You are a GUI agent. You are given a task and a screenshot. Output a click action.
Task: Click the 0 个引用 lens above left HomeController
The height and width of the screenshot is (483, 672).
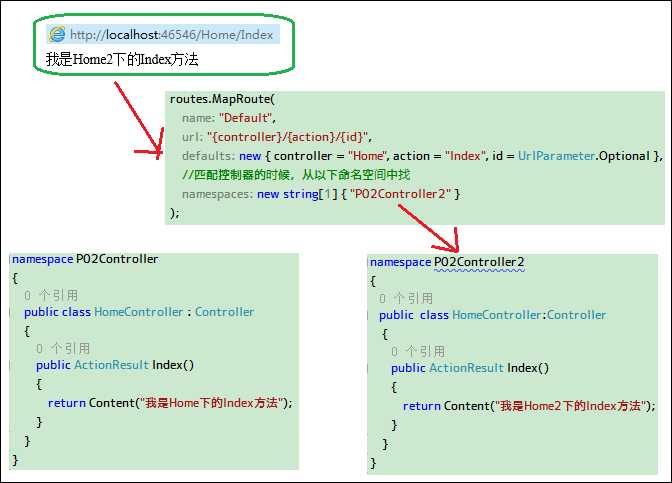(x=51, y=295)
